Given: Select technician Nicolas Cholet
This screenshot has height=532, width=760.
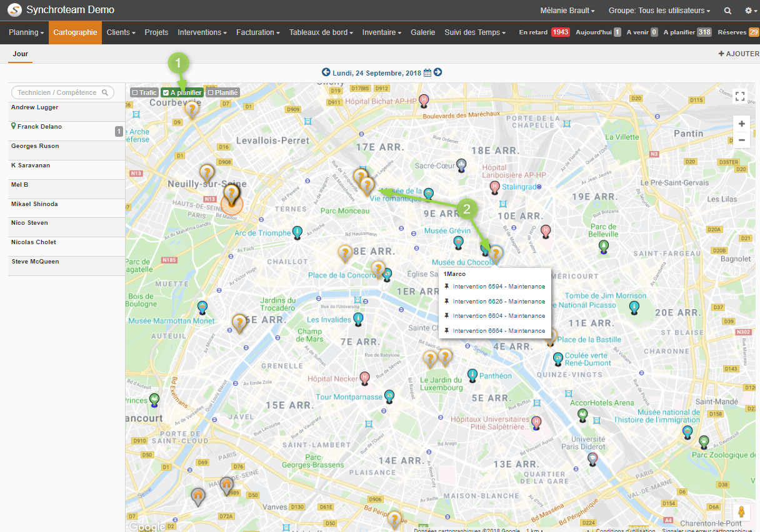Looking at the screenshot, I should [66, 247].
